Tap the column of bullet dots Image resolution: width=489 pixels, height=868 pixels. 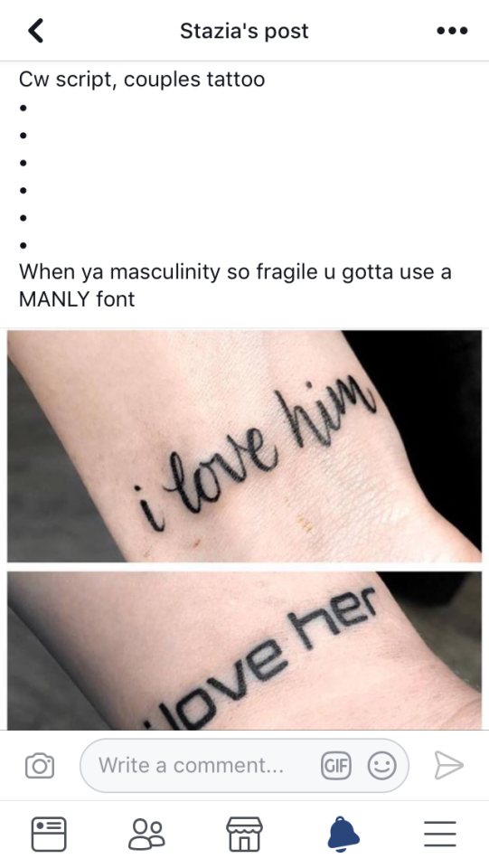point(24,176)
